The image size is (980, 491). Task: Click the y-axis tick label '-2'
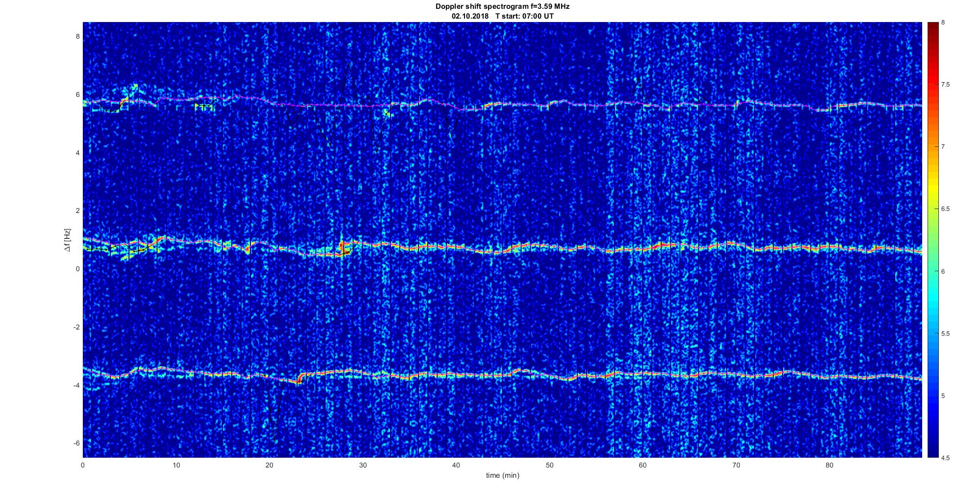pos(76,327)
